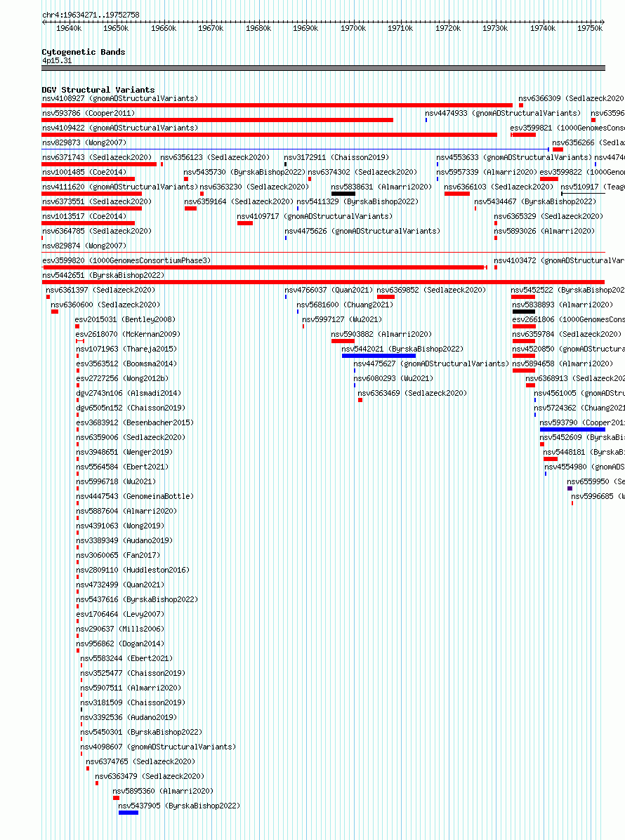This screenshot has height=840, width=625.
Task: Click nsv5442651 (ByrskaBishop2022) label
Action: click(x=103, y=275)
